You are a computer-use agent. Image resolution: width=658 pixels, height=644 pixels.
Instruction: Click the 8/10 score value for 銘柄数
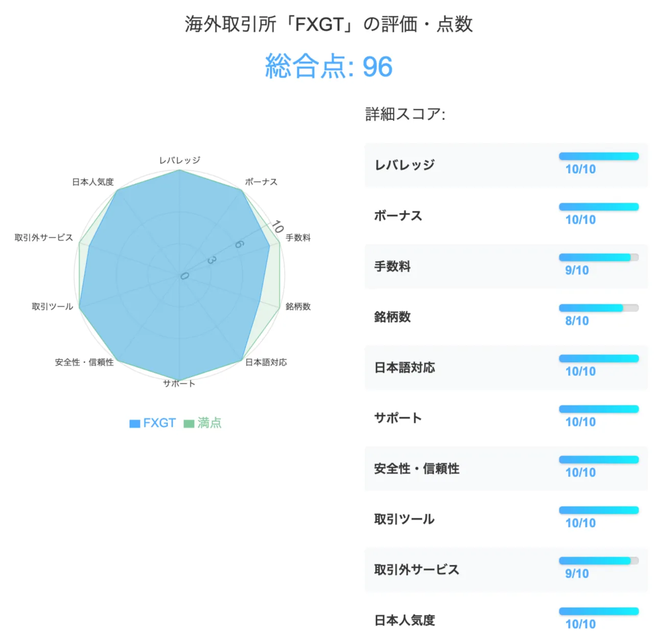point(577,321)
